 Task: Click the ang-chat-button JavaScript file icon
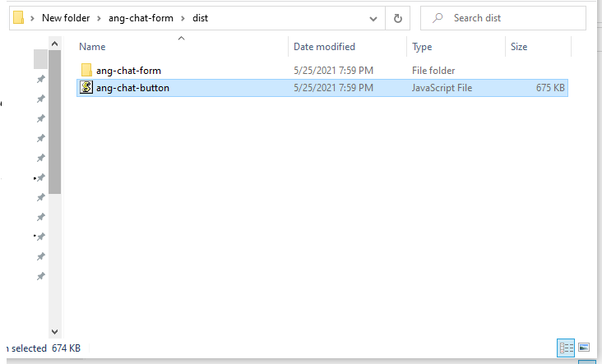(x=86, y=88)
